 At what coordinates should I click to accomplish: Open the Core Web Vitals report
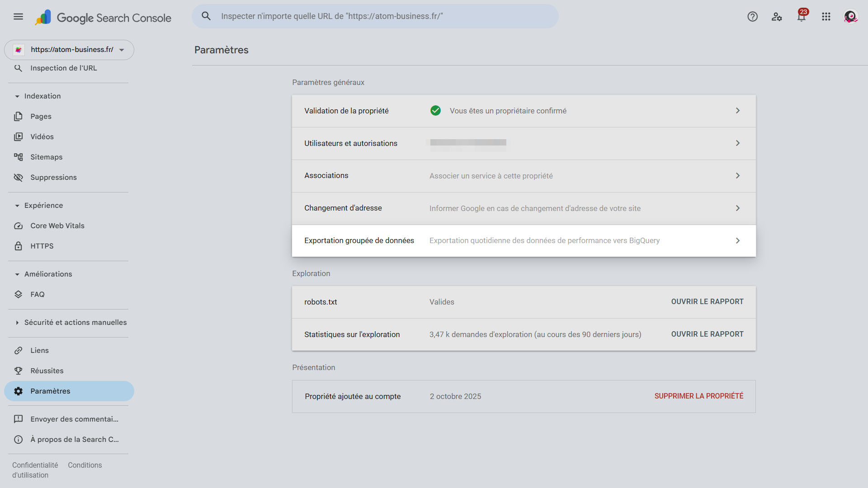click(x=57, y=225)
